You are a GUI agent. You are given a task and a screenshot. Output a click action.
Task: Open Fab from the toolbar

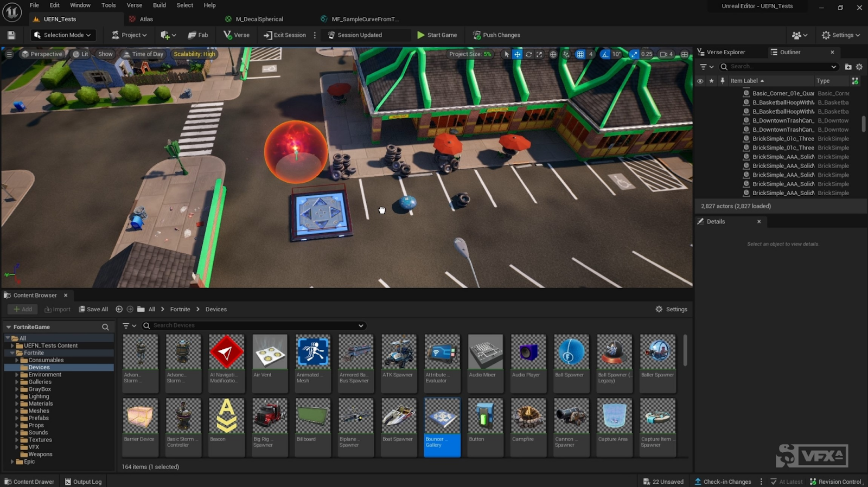tap(198, 35)
